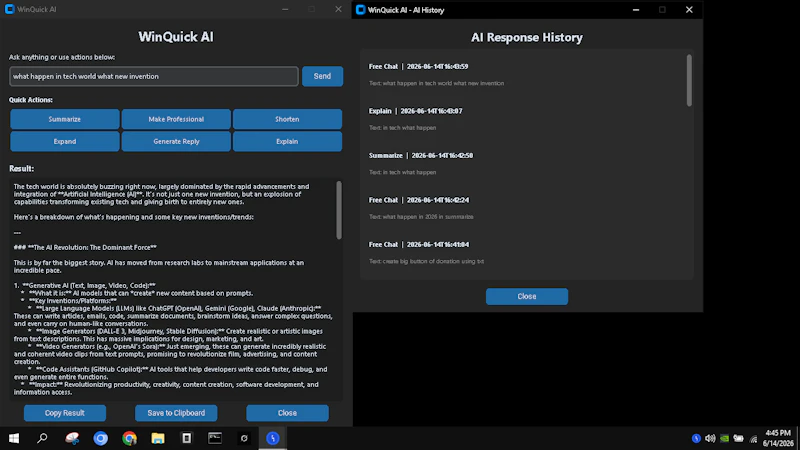This screenshot has width=800, height=450.
Task: Click the AI History list scrollbar
Action: coord(689,81)
